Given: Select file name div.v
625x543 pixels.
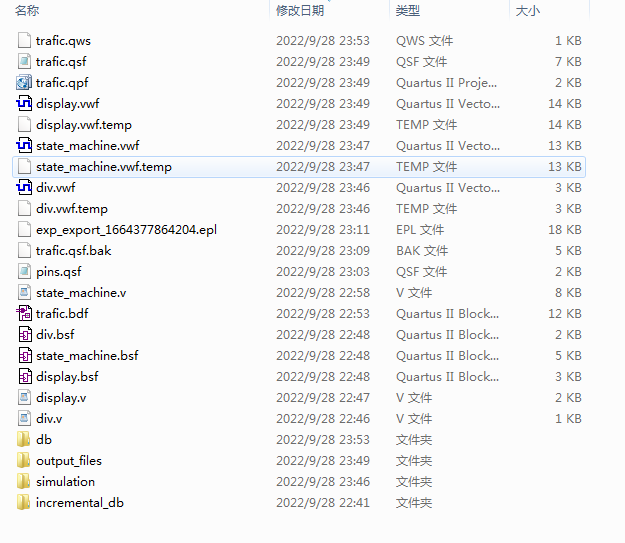Looking at the screenshot, I should 49,419.
